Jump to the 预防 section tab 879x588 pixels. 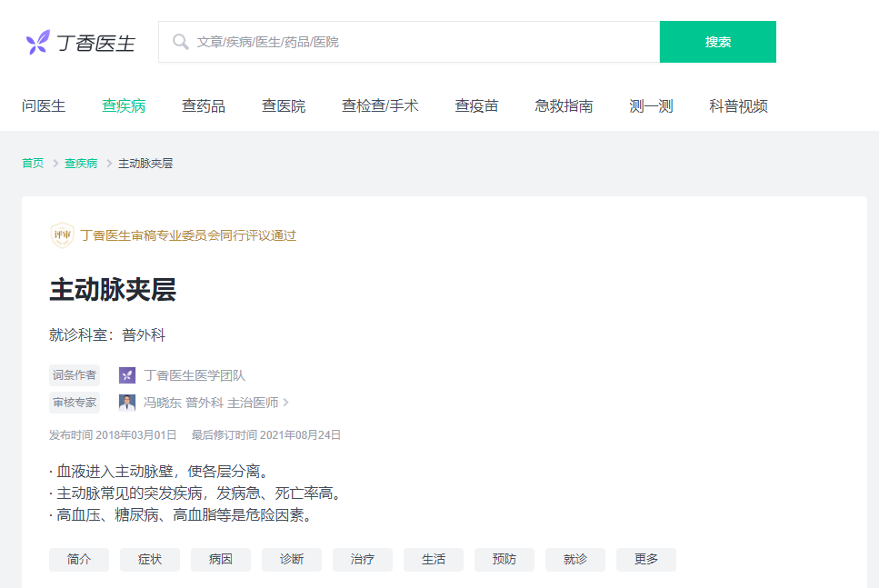pos(504,560)
